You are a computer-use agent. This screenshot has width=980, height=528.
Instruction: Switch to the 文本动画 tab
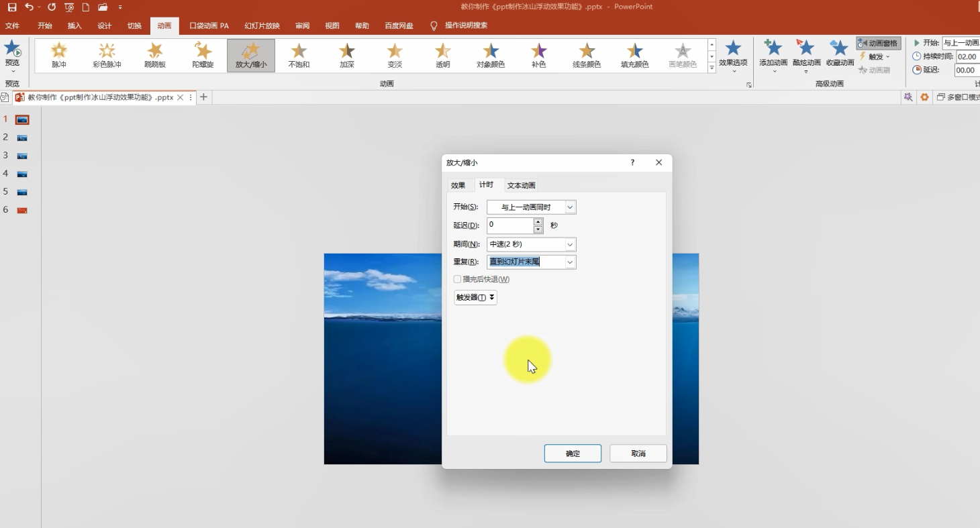(x=521, y=185)
